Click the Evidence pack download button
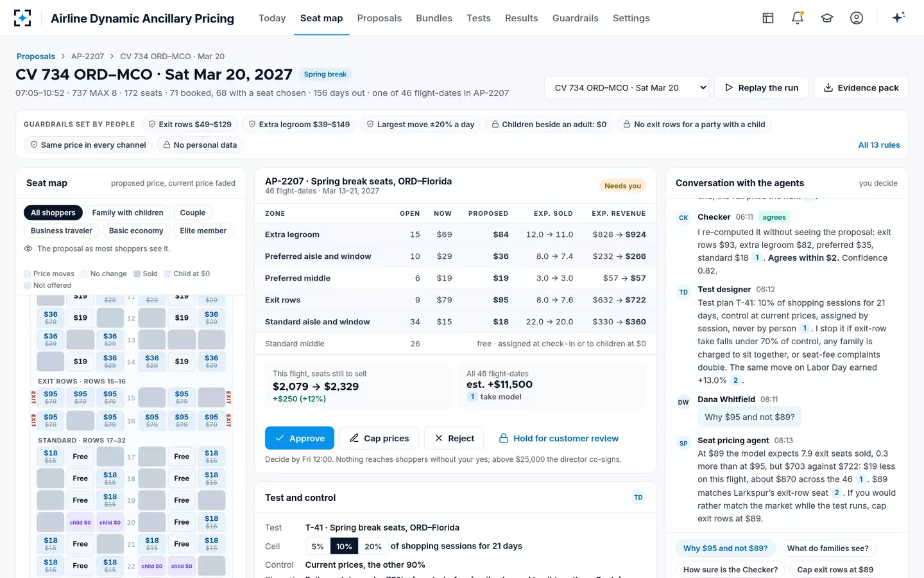Screen dimensions: 924x578 [861, 87]
